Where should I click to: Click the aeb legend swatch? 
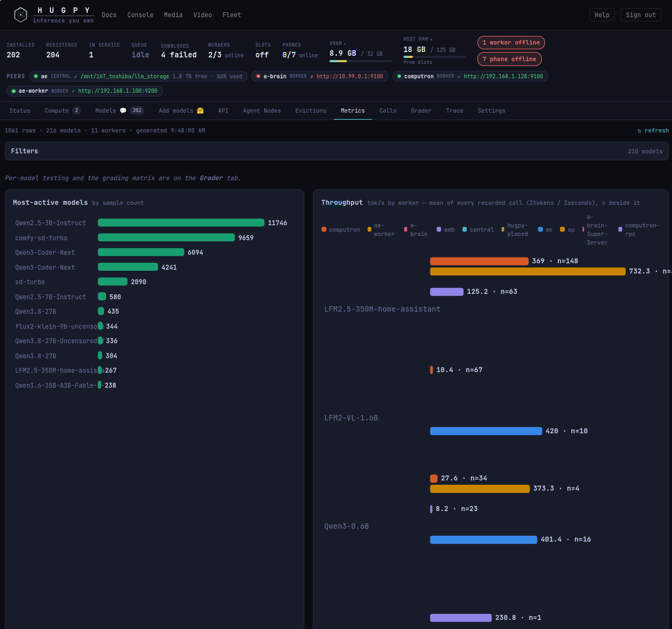click(439, 230)
